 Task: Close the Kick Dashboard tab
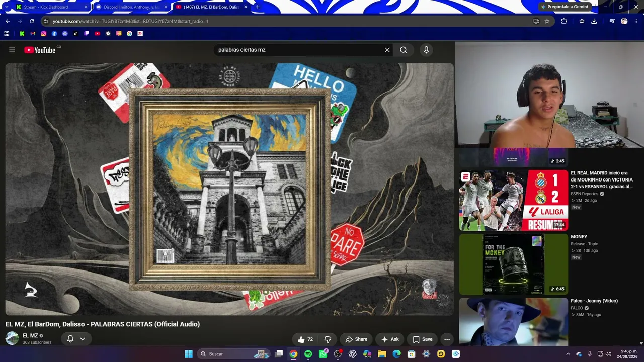tap(86, 7)
